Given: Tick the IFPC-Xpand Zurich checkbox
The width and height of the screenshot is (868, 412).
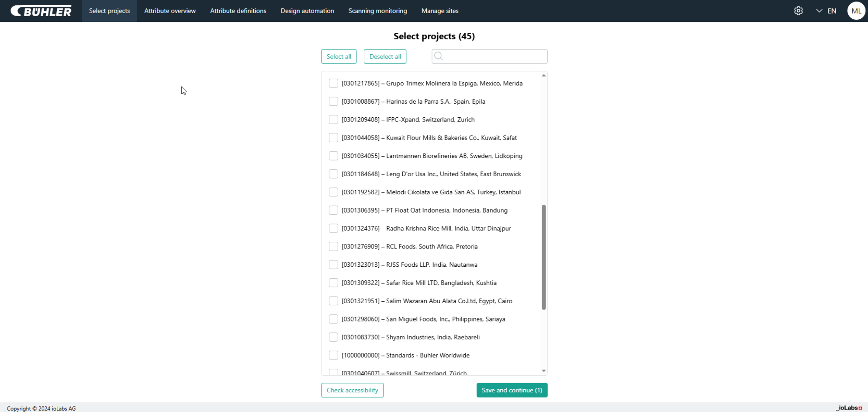Looking at the screenshot, I should (x=333, y=119).
